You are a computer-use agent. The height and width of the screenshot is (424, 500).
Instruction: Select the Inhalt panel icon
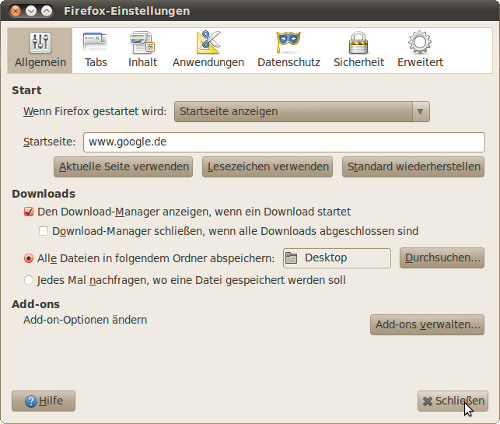tap(143, 43)
